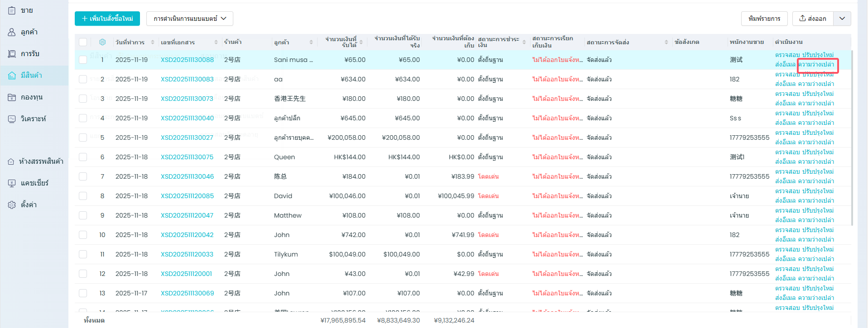Select the inventory (มีสินค้า) house icon
The image size is (868, 328).
12,76
